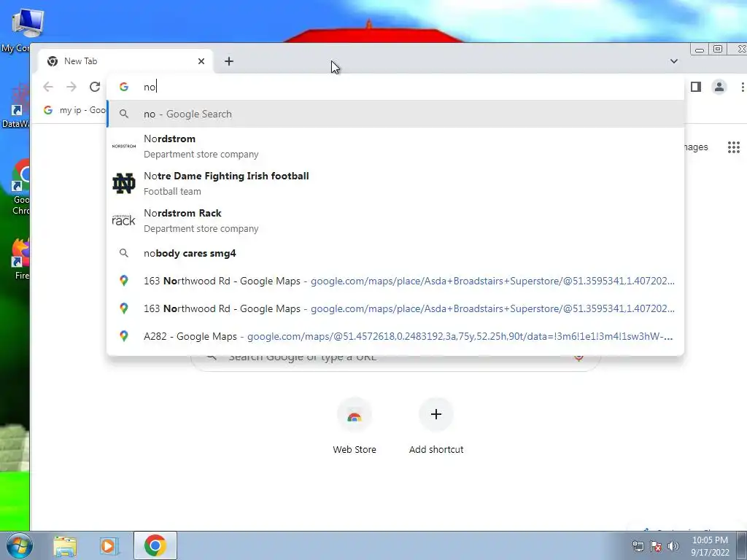
Task: Open the tab search chevron
Action: click(673, 61)
